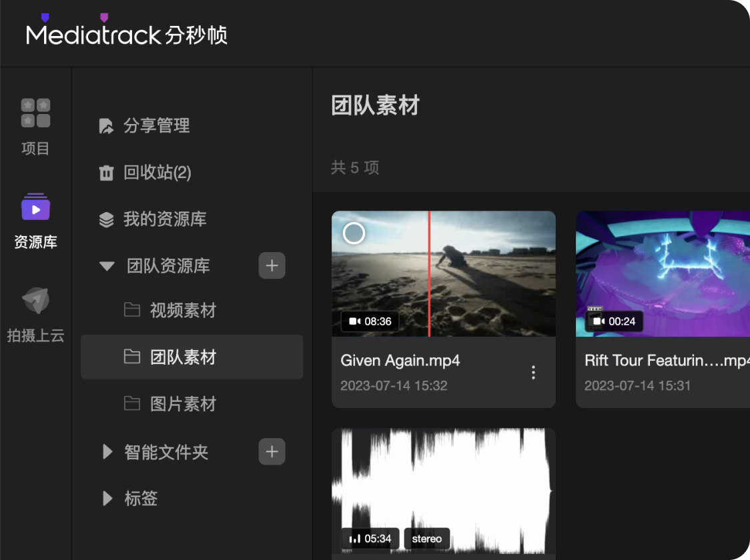
Task: Click date 2023-07-14 15:31
Action: pos(638,385)
